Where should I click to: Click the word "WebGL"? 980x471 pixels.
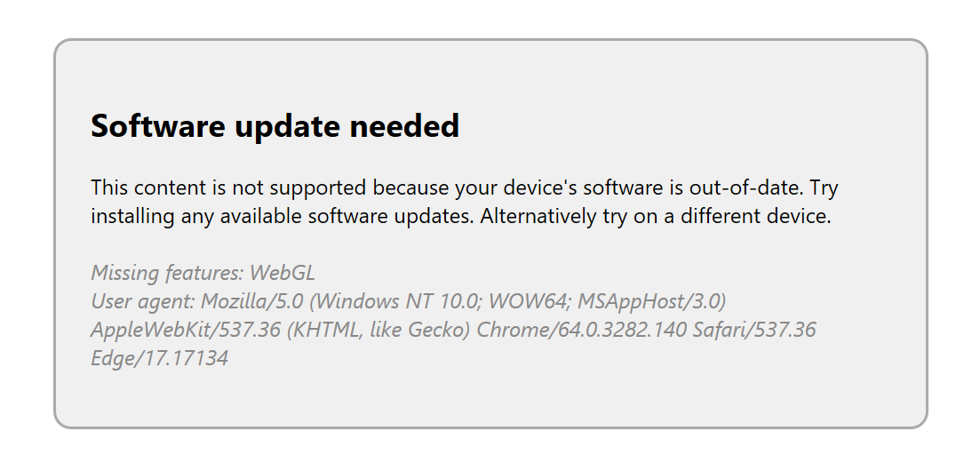[x=283, y=273]
